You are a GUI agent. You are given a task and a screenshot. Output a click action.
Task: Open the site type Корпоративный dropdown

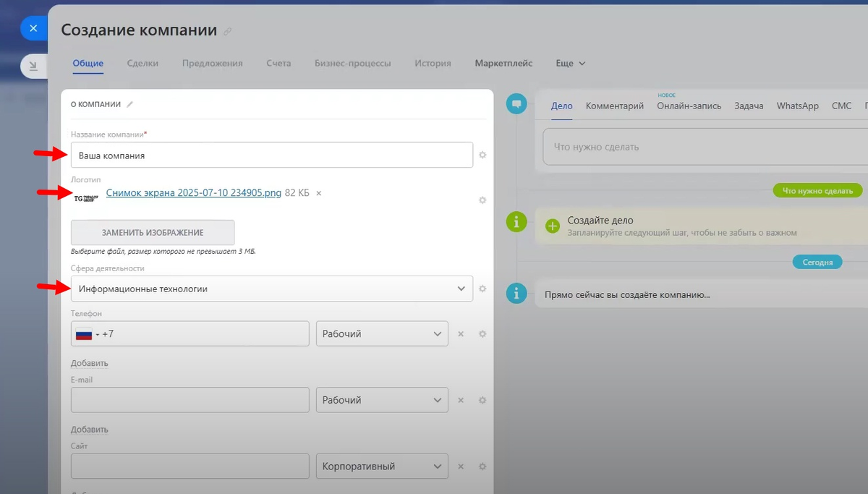click(x=382, y=467)
